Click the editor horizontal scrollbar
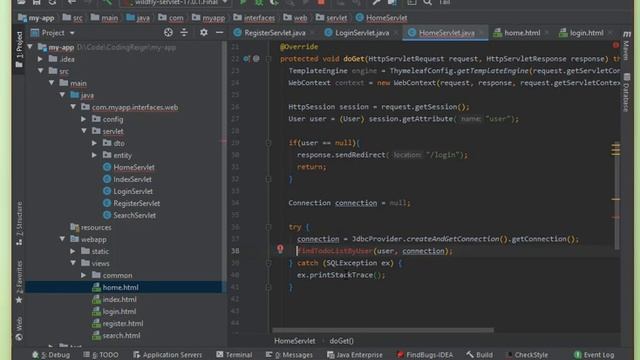This screenshot has height=360, width=640. (383, 330)
